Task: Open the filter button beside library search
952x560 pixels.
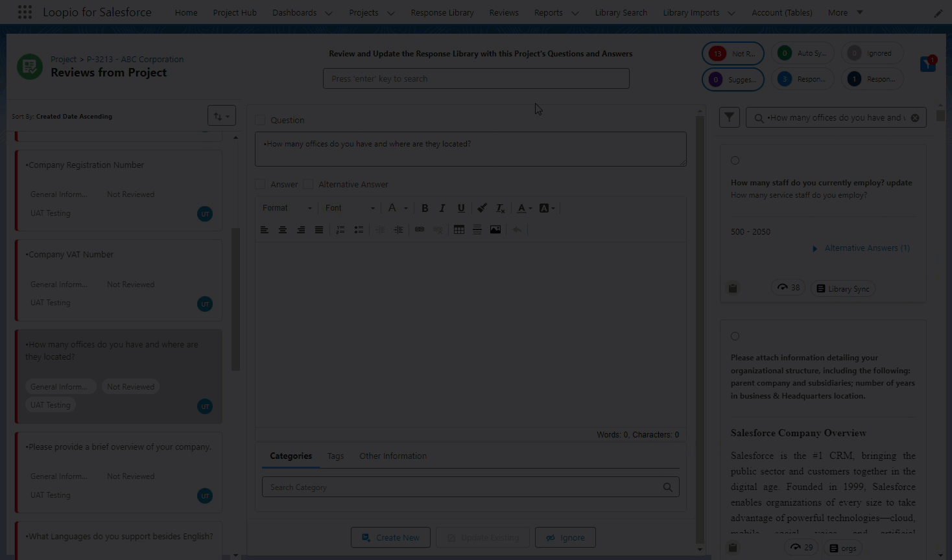Action: click(730, 117)
